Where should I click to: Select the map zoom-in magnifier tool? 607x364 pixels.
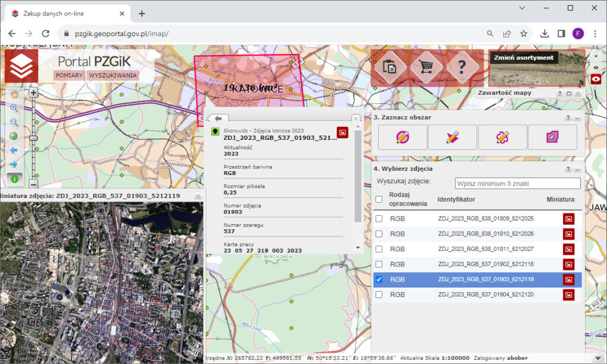pos(14,108)
